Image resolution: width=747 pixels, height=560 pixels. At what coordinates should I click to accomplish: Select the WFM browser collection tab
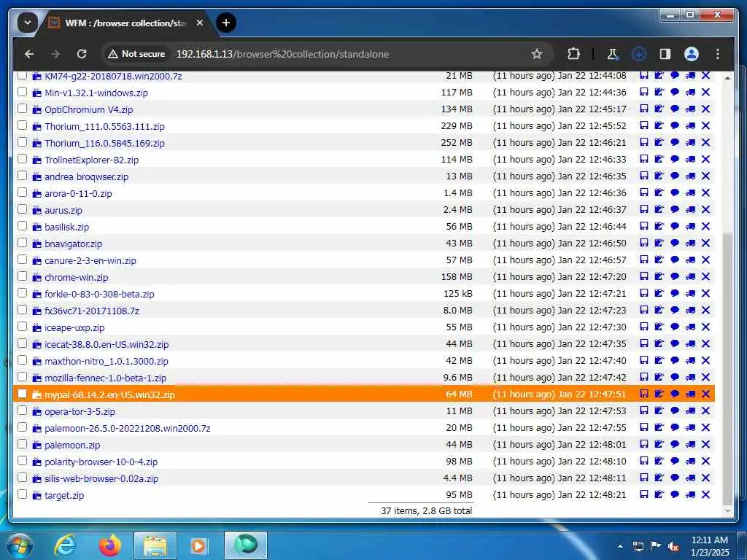tap(126, 23)
